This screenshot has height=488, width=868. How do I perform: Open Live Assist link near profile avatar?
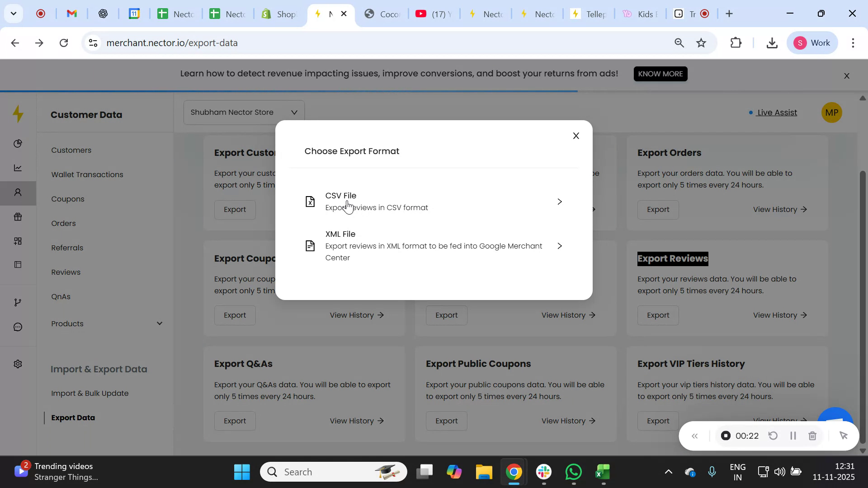[776, 113]
